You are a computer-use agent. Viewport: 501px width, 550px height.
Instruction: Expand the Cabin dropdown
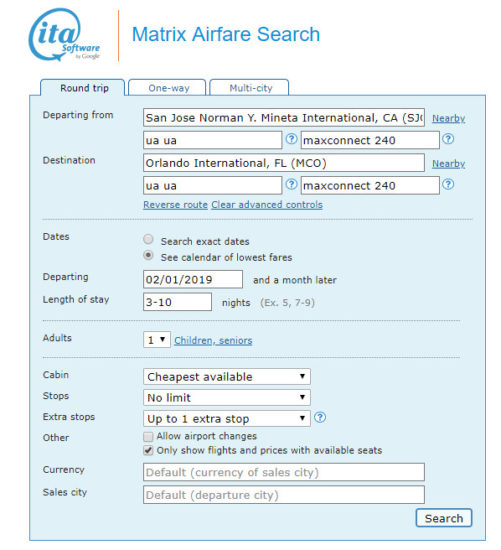(x=227, y=377)
